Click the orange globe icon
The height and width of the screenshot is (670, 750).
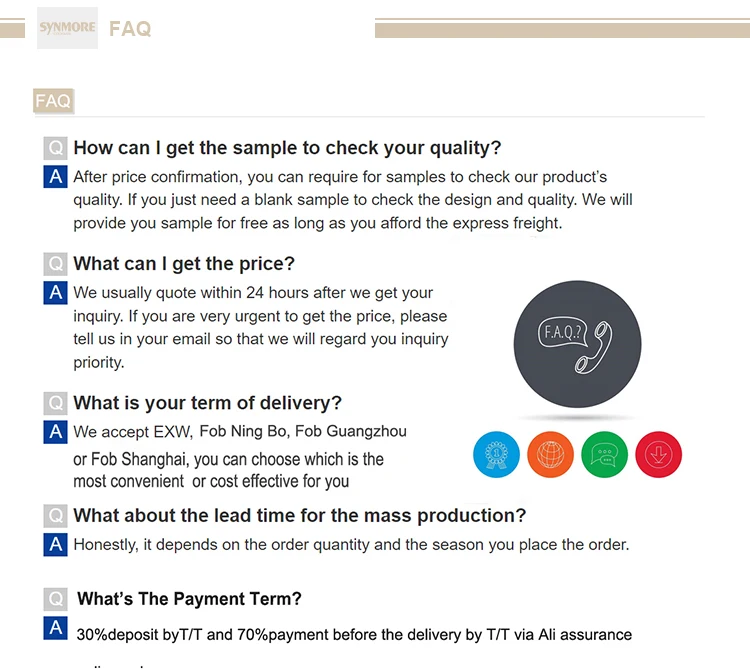550,455
